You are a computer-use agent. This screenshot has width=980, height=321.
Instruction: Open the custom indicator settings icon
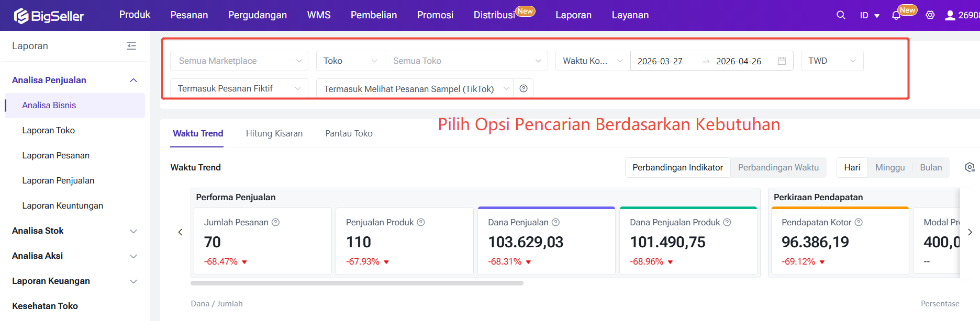(970, 167)
